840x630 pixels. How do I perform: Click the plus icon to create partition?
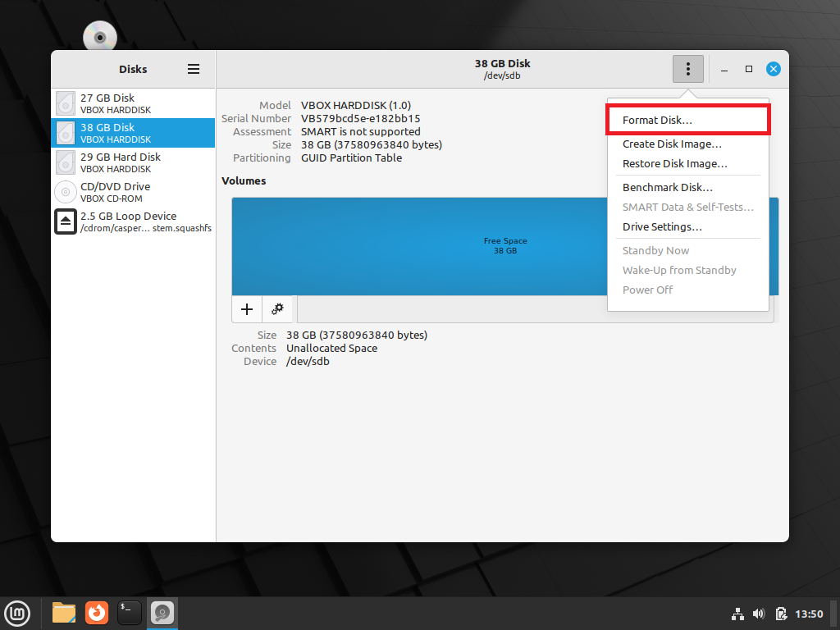[247, 309]
